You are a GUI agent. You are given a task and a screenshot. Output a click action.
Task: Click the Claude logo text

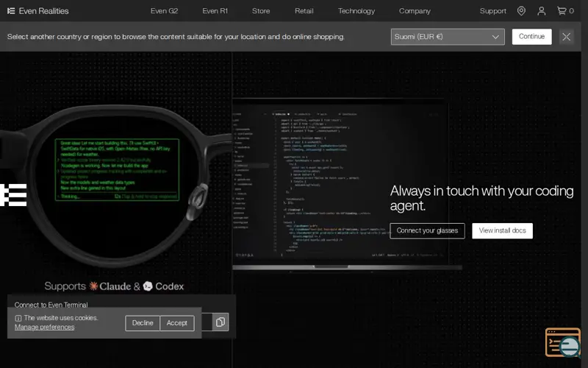[110, 286]
